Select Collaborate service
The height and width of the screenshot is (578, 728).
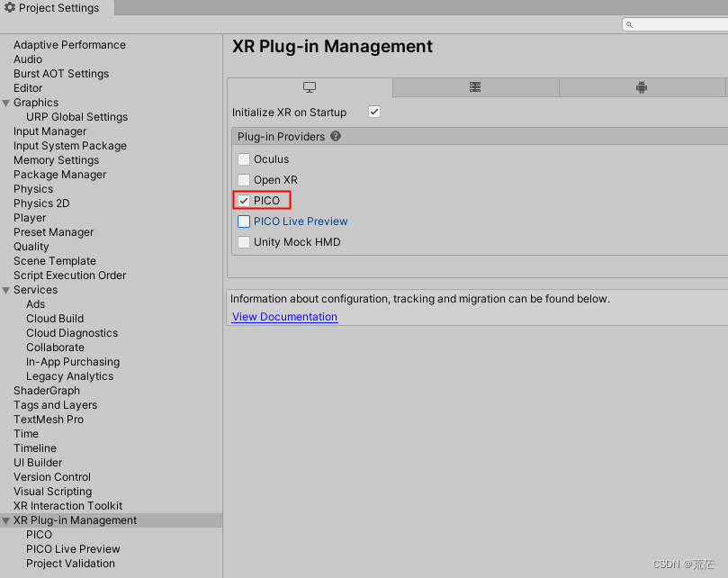(55, 348)
